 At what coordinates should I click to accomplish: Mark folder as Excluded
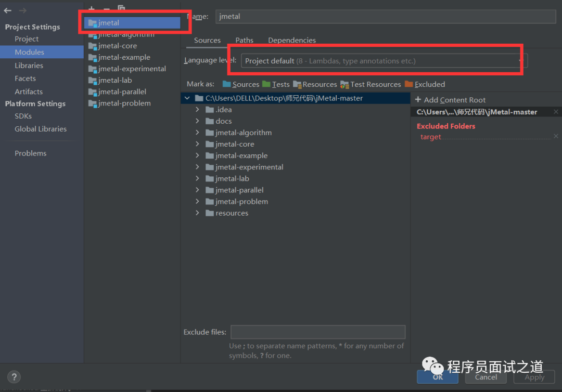[x=425, y=84]
